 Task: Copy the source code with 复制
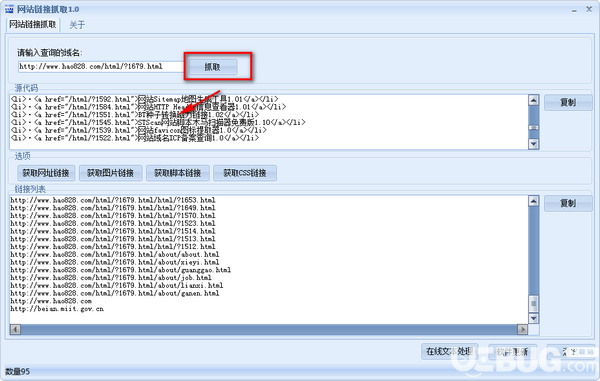pos(568,103)
